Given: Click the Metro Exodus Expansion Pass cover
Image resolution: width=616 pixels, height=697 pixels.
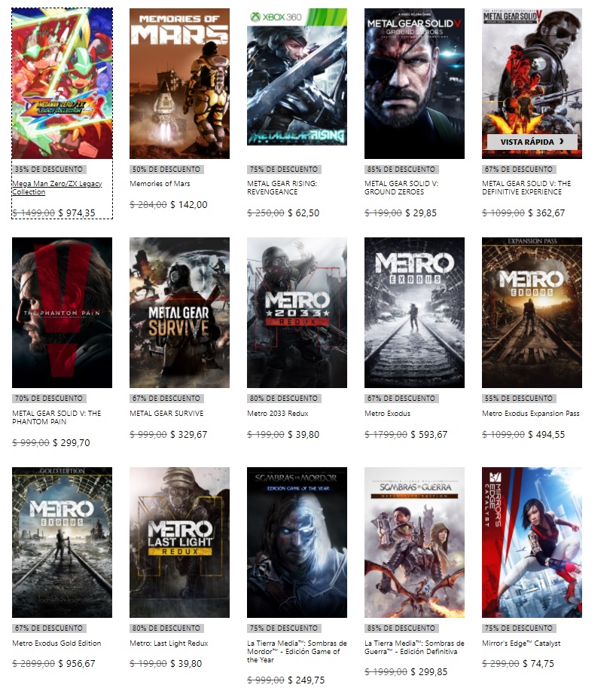Looking at the screenshot, I should point(532,313).
